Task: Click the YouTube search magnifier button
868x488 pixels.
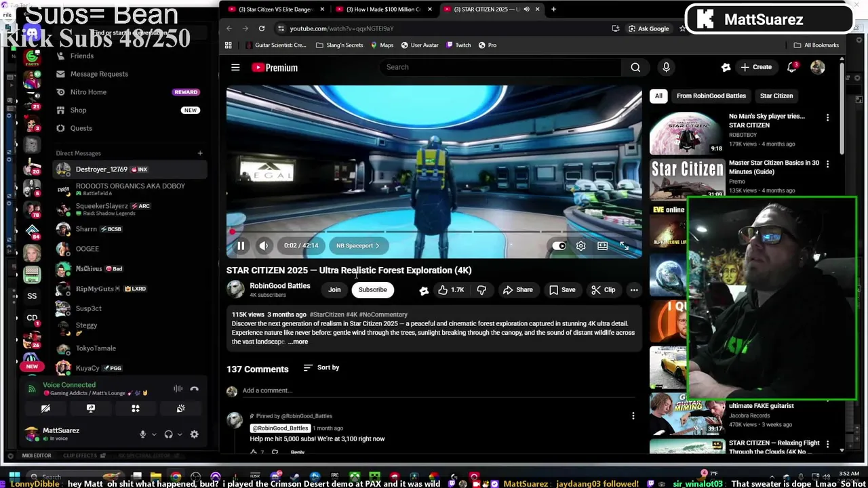Action: pos(635,67)
